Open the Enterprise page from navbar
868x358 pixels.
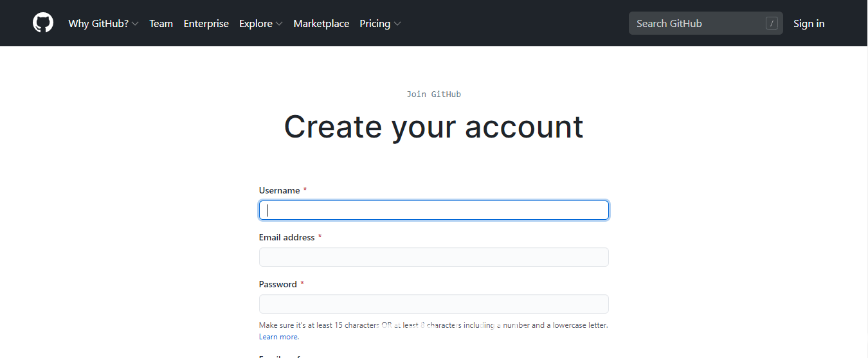[x=206, y=24]
